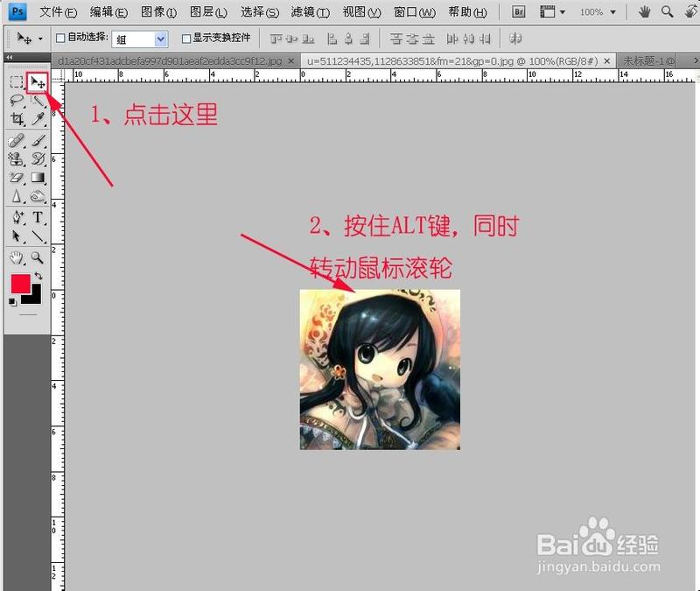700x591 pixels.
Task: Collapse the toolbox with double-arrow
Action: 9,57
